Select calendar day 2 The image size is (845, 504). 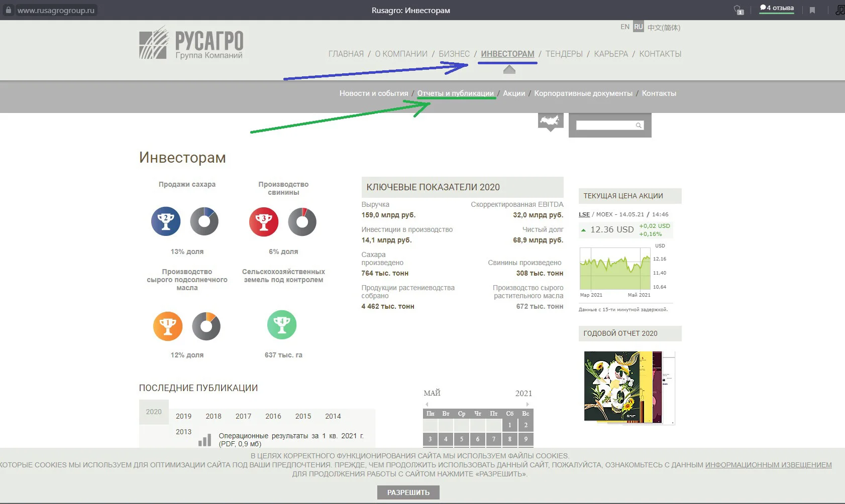click(x=526, y=425)
